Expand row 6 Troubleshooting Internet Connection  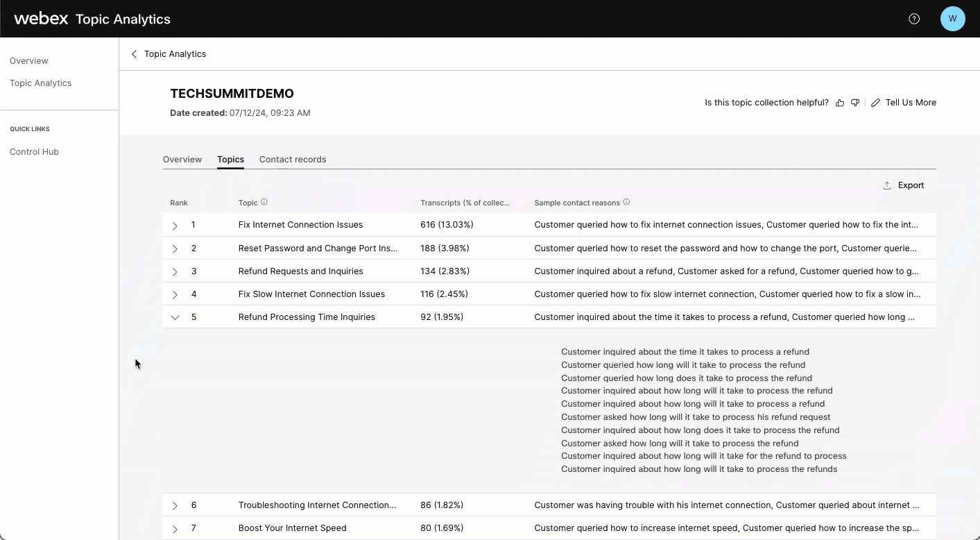(x=175, y=505)
